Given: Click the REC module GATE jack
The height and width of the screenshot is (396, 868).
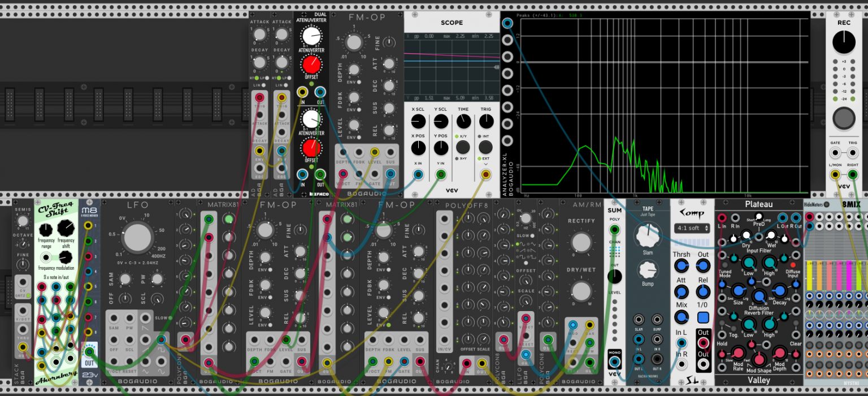Looking at the screenshot, I should tap(835, 153).
